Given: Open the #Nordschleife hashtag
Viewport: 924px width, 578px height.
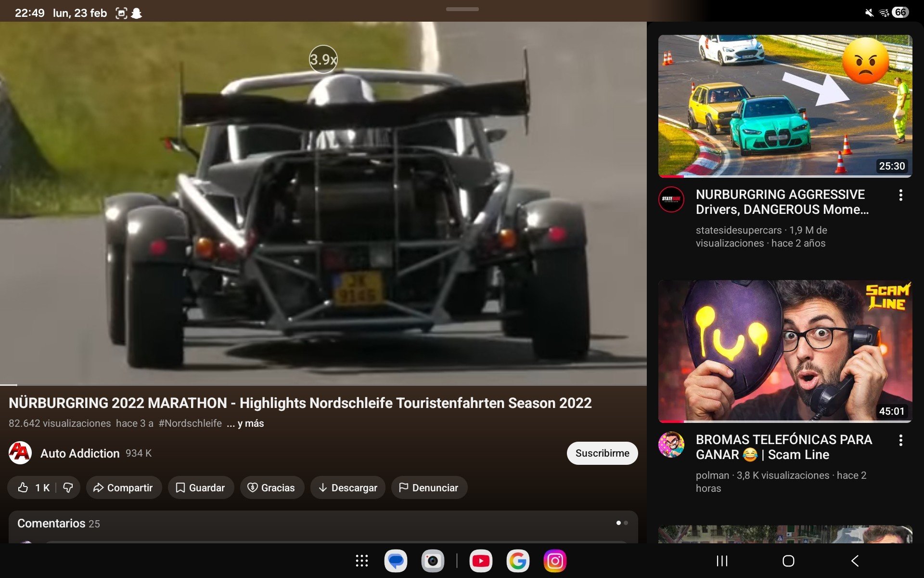Looking at the screenshot, I should 190,423.
